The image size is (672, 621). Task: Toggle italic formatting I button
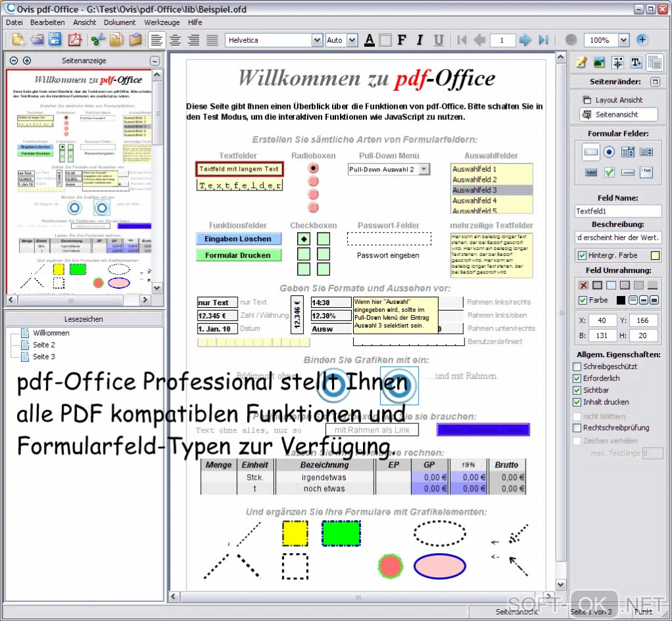(420, 40)
